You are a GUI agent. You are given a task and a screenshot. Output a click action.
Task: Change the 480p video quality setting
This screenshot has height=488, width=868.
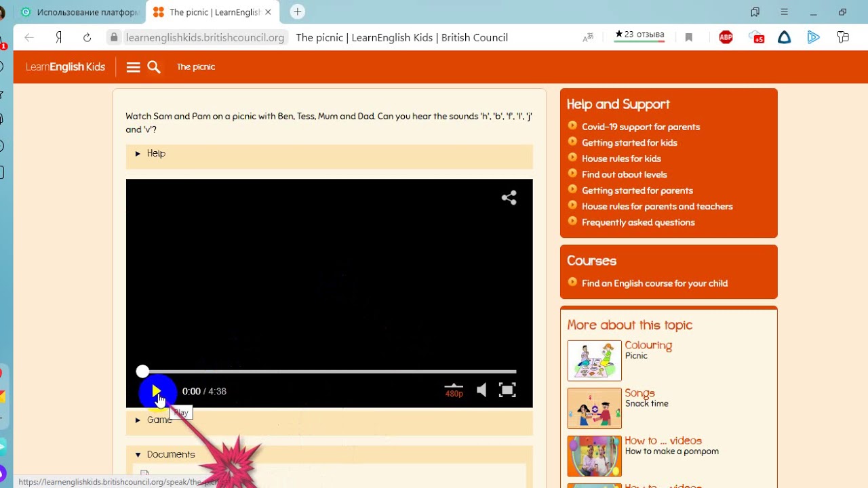pos(454,390)
